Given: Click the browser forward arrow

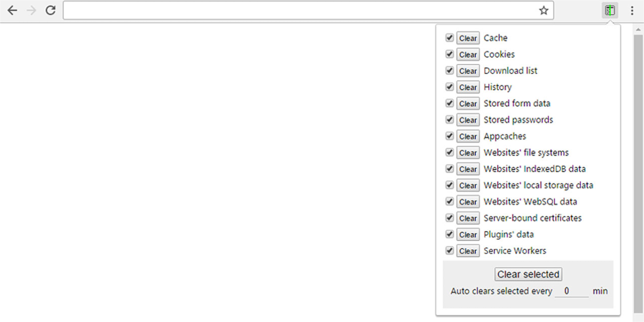Looking at the screenshot, I should [31, 10].
